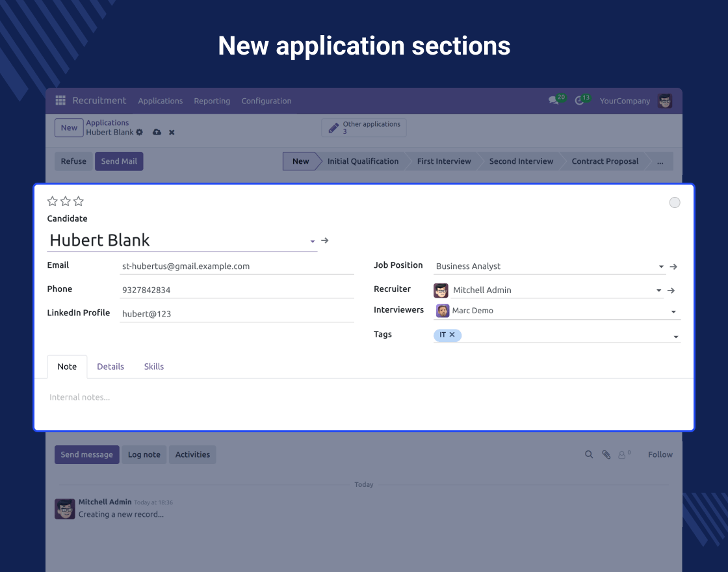Open the apps grid menu icon

tap(60, 100)
